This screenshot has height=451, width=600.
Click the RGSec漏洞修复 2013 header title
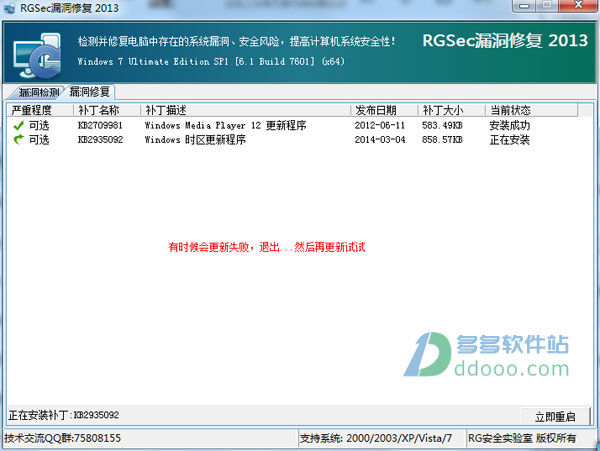point(505,41)
